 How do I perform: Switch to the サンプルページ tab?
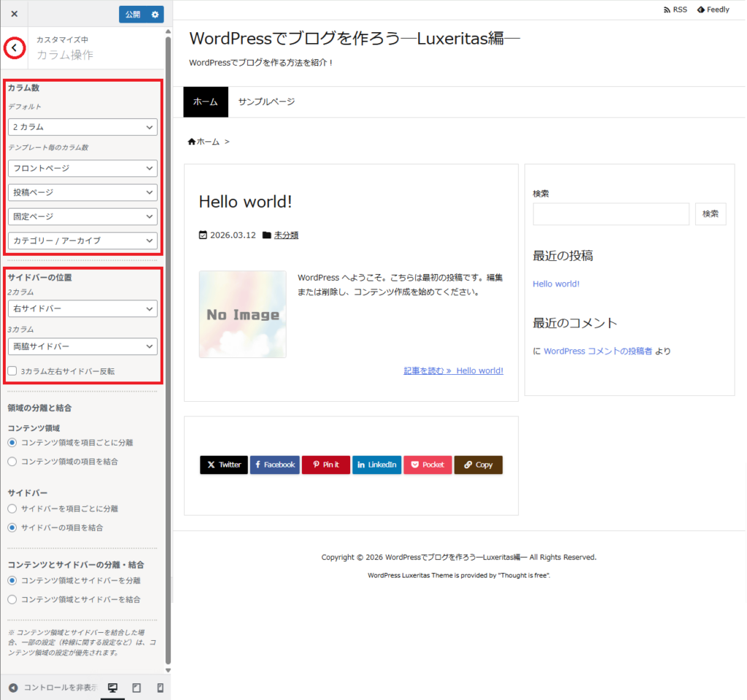268,102
